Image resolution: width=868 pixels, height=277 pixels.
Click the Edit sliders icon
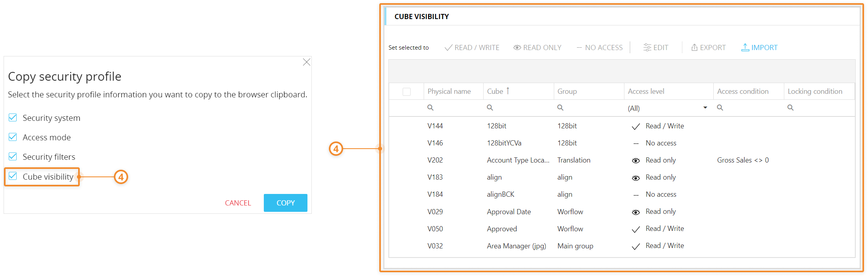click(647, 47)
